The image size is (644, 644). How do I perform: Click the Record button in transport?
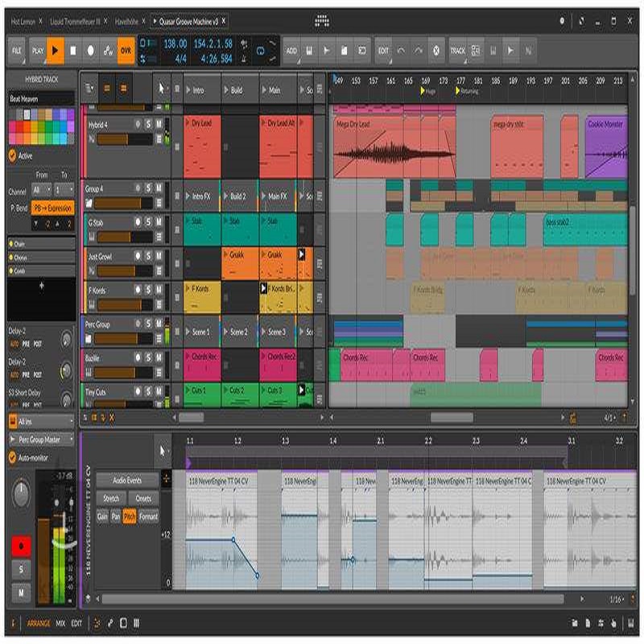[x=90, y=50]
